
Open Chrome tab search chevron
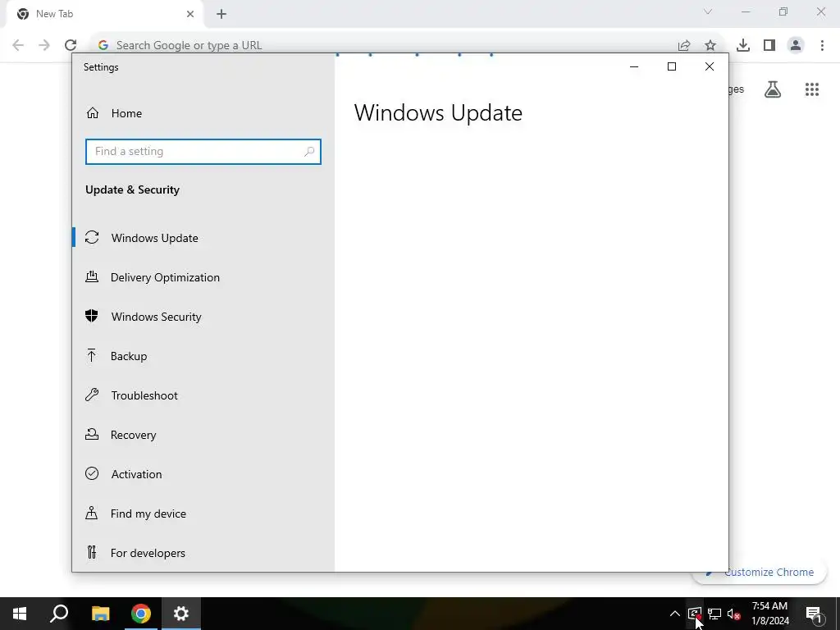708,11
